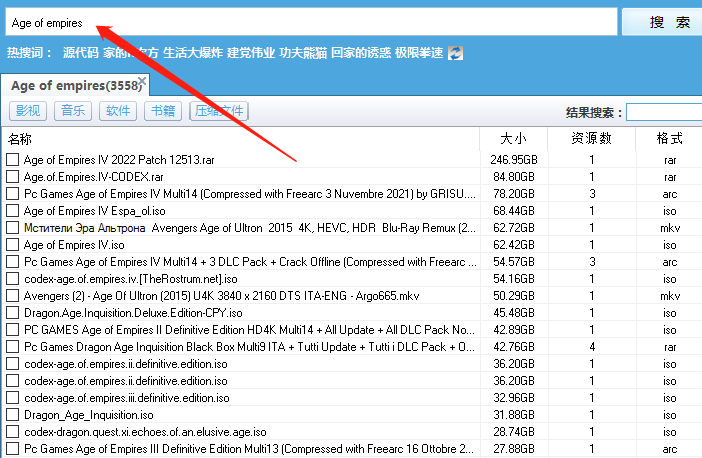Filter results by 影视
The width and height of the screenshot is (702, 458).
click(x=28, y=111)
